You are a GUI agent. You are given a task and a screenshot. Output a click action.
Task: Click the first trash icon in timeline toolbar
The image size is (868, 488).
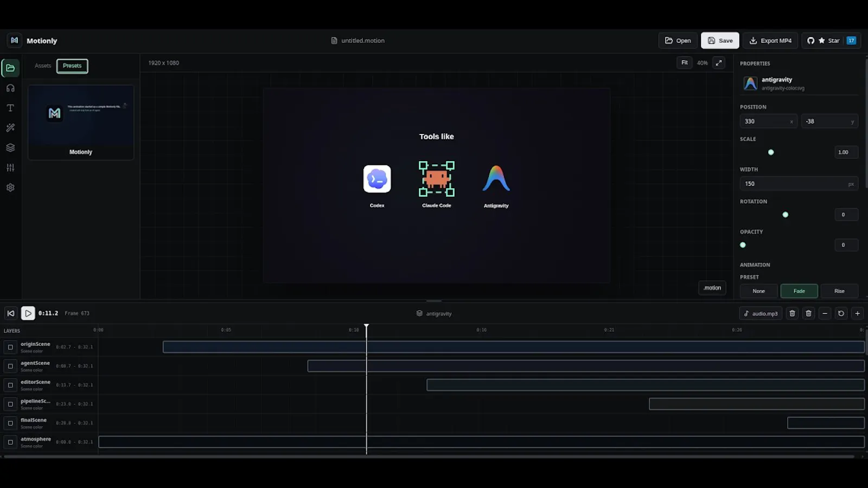pos(792,313)
